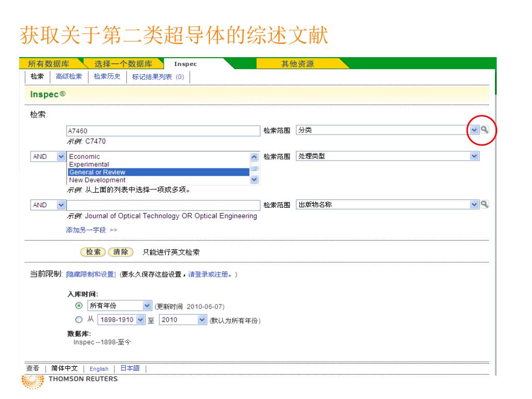Image resolution: width=532 pixels, height=399 pixels.
Task: Click the A7460 search input field
Action: point(163,130)
